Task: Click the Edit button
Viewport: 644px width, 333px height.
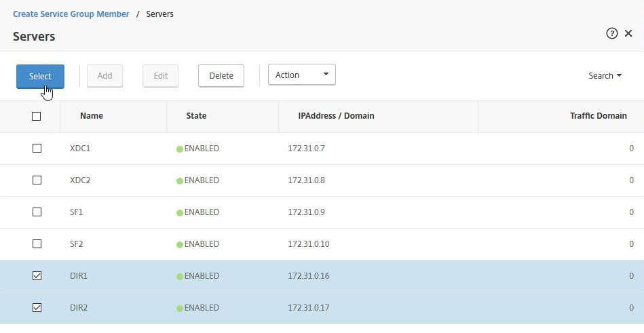Action: pos(161,75)
